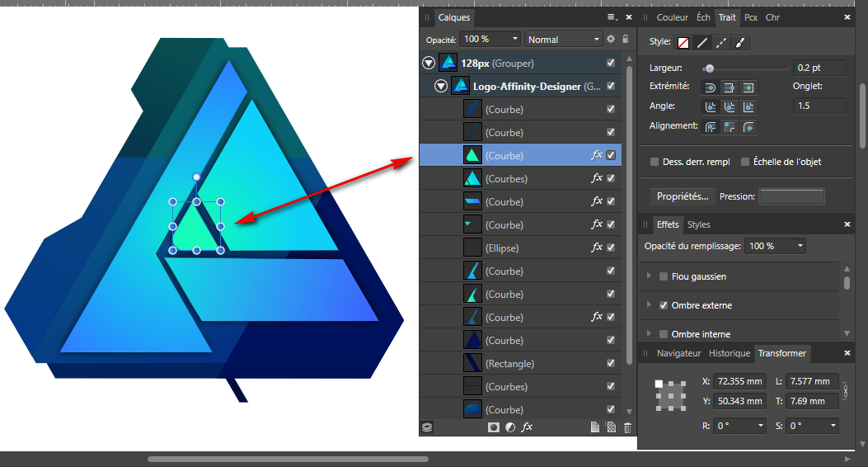Click the X position 72.355 mm field
Image resolution: width=868 pixels, height=467 pixels.
[739, 381]
